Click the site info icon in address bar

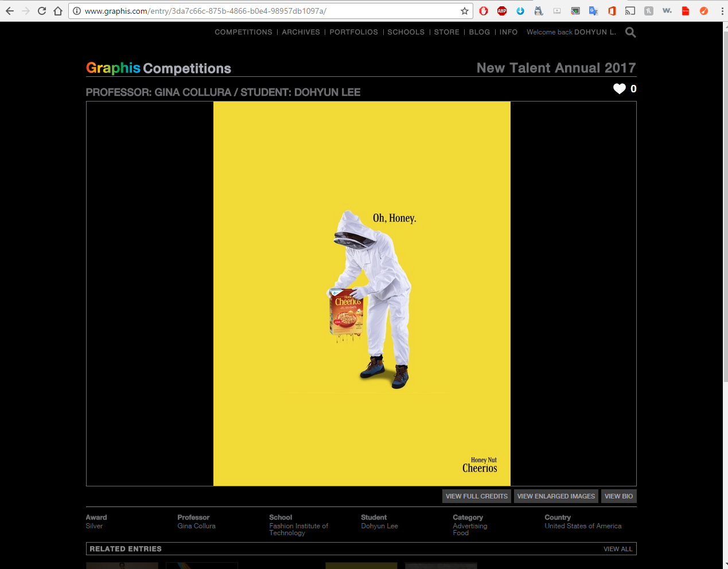coord(77,11)
